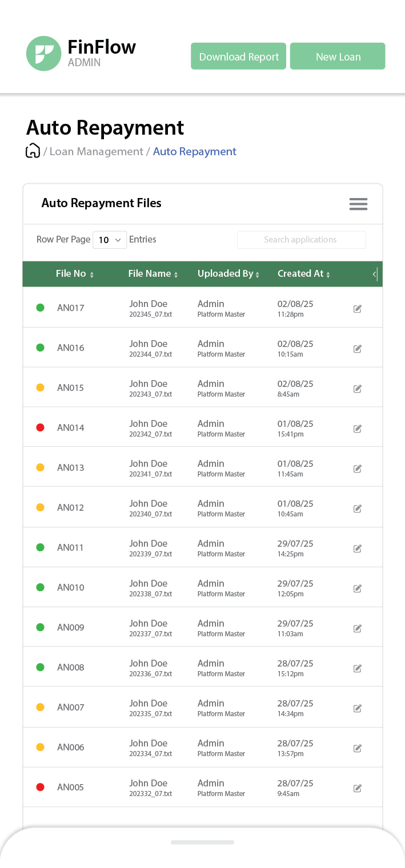Screen dimensions: 405x868
Task: Click the Download Report button
Action: tap(238, 56)
